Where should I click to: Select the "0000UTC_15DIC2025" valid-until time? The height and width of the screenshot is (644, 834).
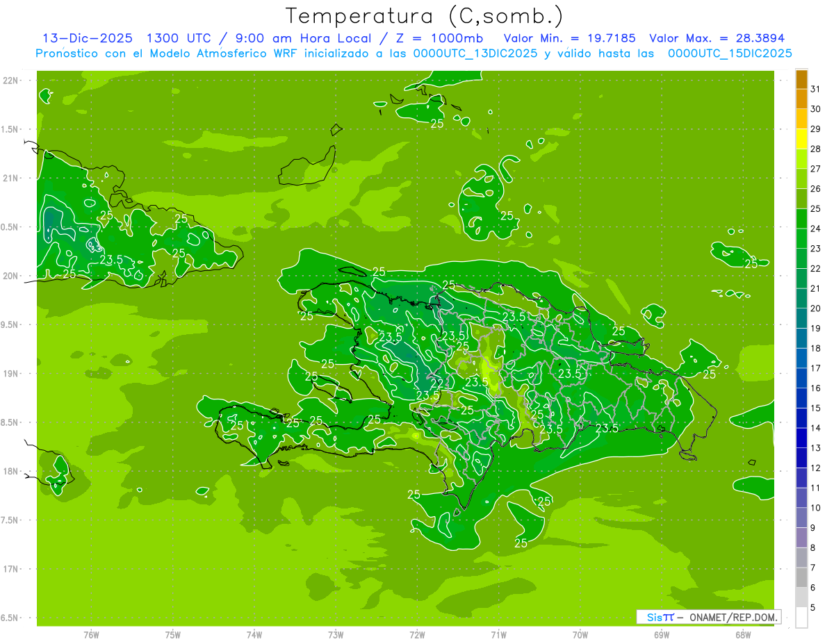click(x=730, y=53)
